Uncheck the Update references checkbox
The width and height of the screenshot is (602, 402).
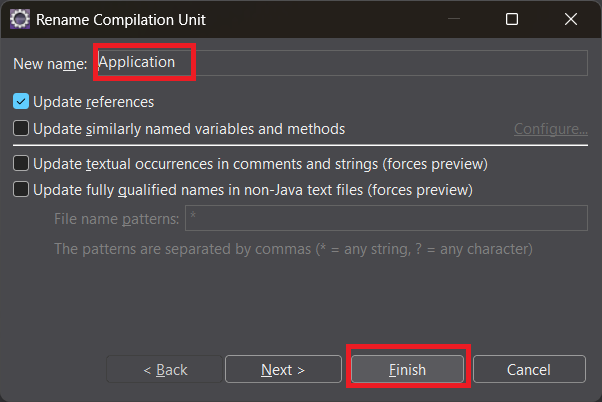coord(21,102)
